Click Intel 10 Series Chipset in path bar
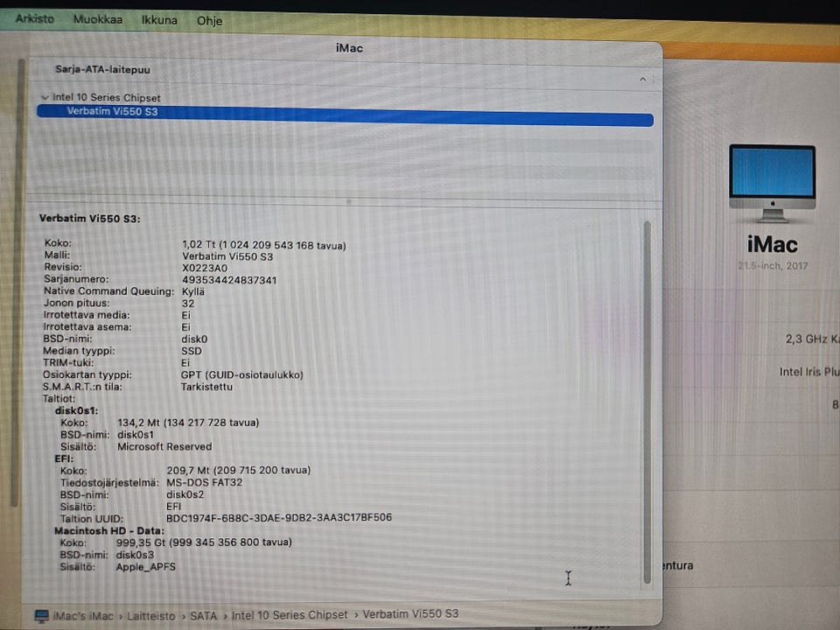 pos(290,615)
